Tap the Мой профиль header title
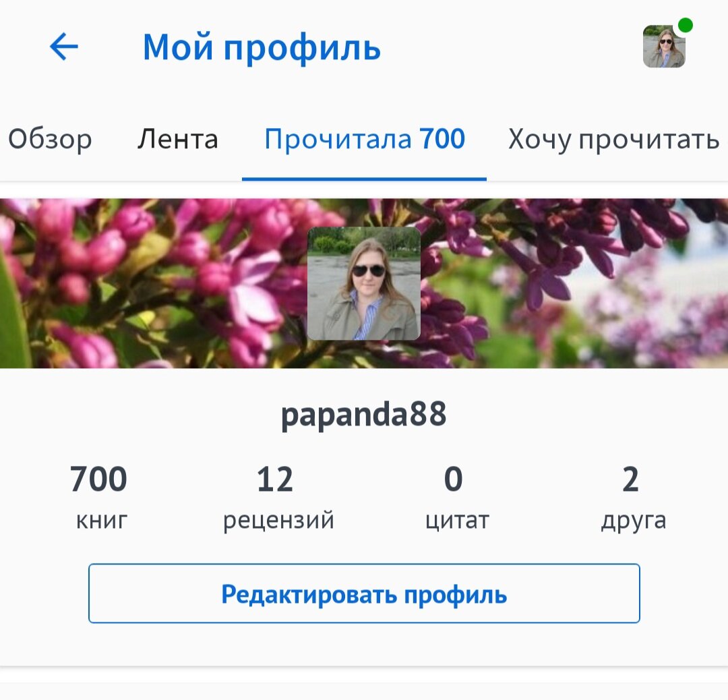728x700 pixels. click(x=262, y=47)
